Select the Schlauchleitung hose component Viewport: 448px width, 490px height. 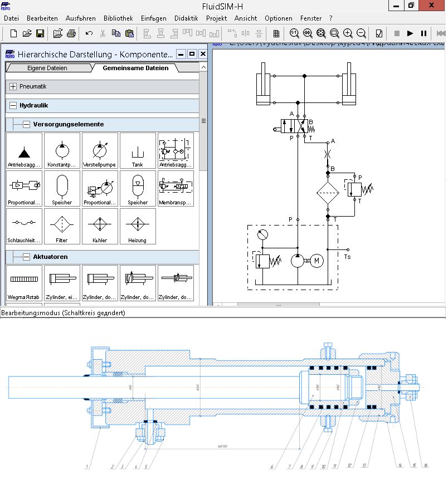pyautogui.click(x=24, y=226)
